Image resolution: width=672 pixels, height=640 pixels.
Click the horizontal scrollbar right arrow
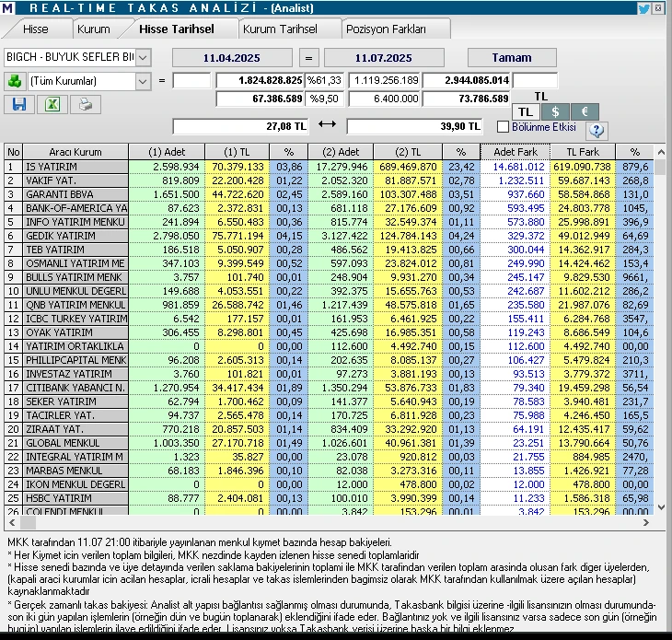point(646,522)
